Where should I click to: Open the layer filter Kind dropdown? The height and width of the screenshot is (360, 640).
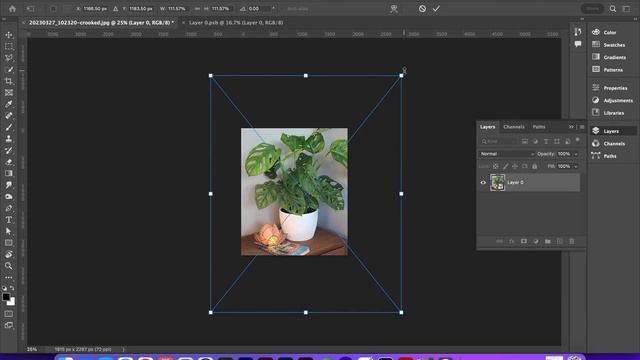[499, 141]
